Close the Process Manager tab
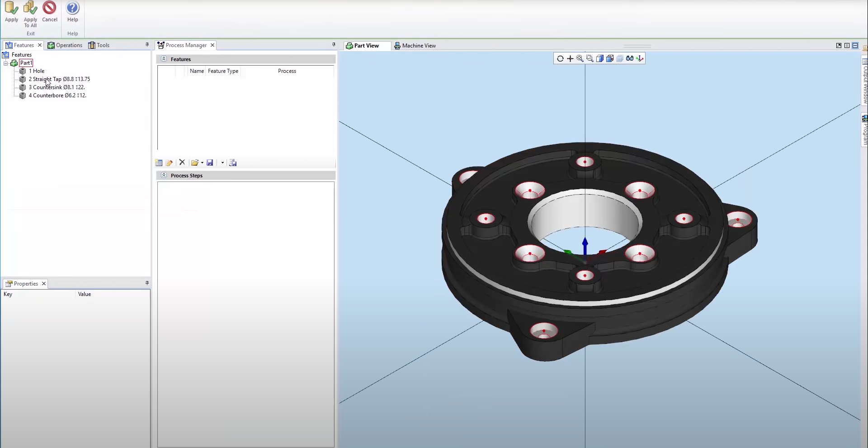This screenshot has height=448, width=868. coord(212,45)
